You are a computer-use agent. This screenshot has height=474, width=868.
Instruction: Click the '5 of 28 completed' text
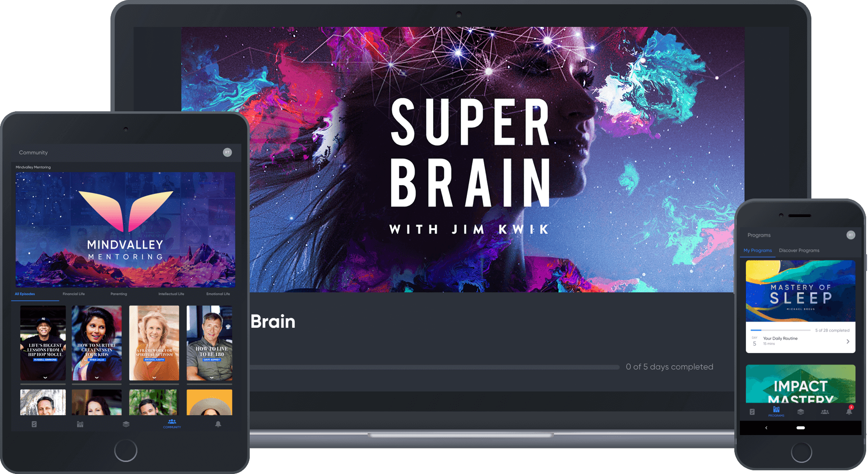click(x=832, y=330)
